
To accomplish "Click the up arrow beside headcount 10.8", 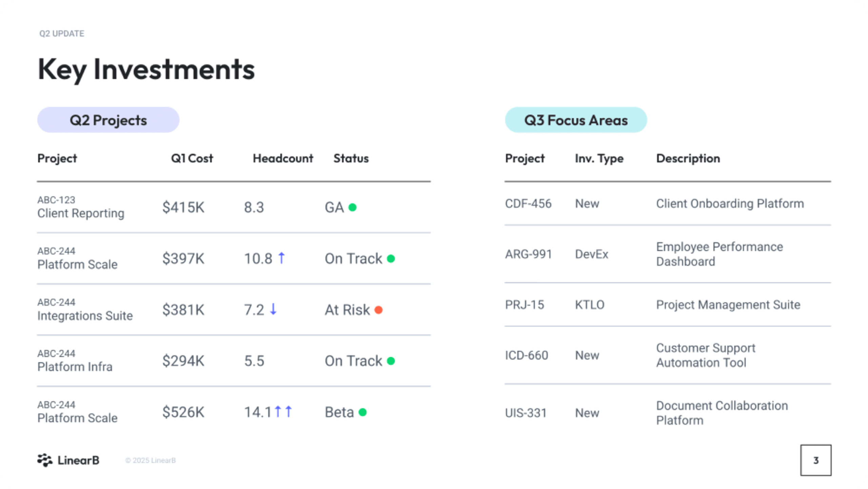I will tap(281, 258).
